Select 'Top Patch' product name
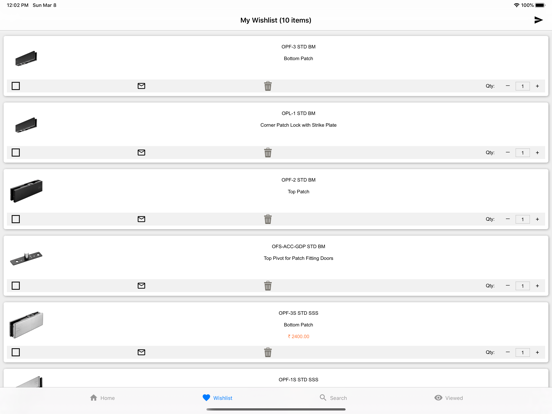552x414 pixels. point(298,192)
